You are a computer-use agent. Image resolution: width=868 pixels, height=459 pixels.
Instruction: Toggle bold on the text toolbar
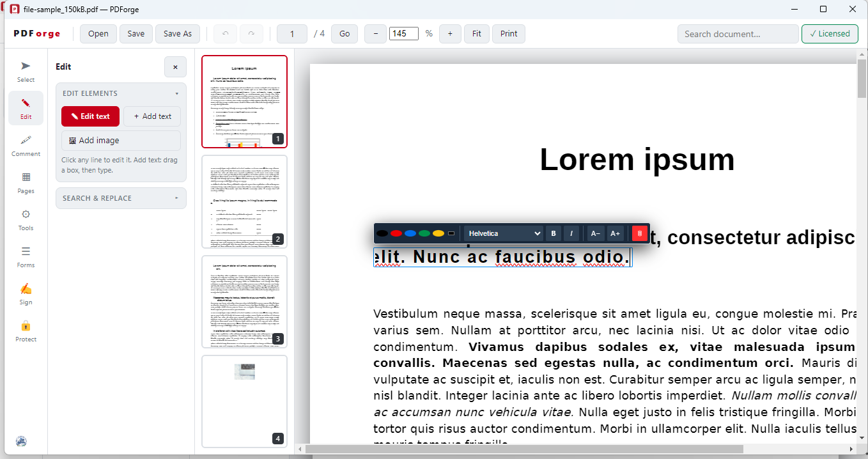pos(554,233)
